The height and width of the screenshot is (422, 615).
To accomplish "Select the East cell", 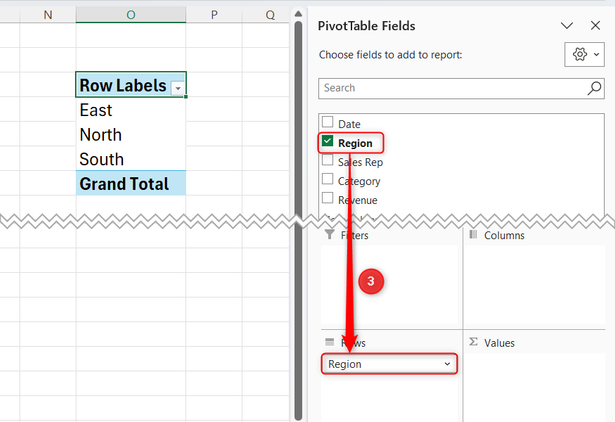I will 131,110.
